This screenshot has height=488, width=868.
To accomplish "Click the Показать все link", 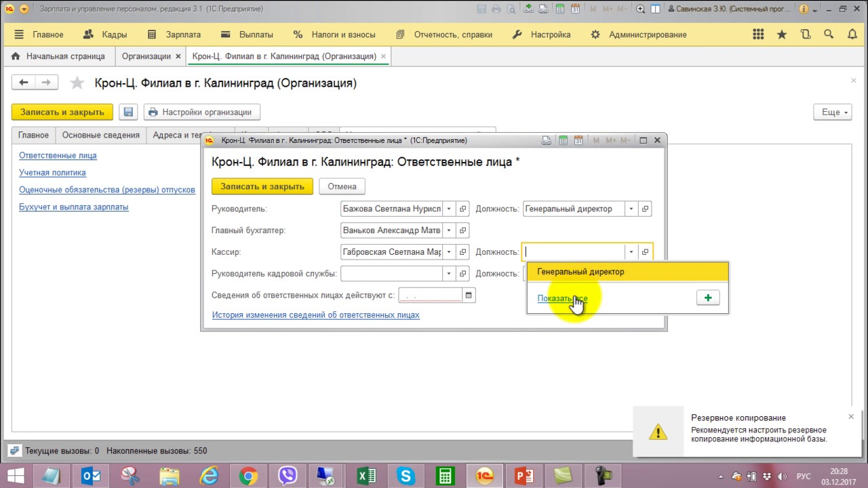I will 562,298.
